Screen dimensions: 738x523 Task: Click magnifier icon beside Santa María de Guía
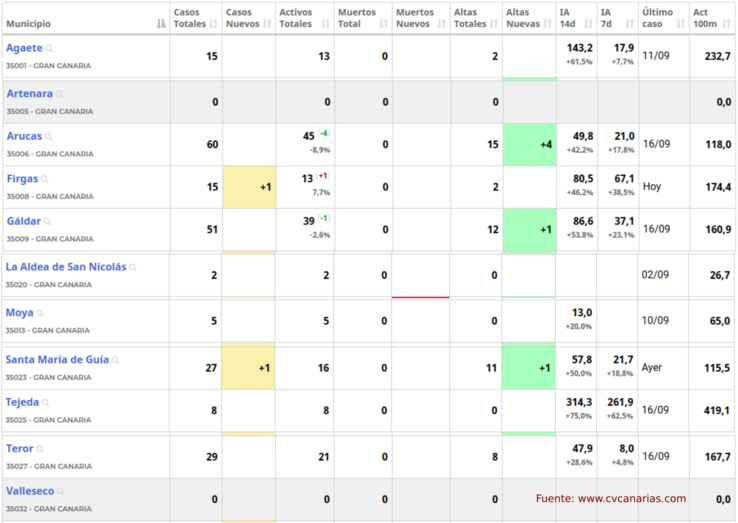116,360
